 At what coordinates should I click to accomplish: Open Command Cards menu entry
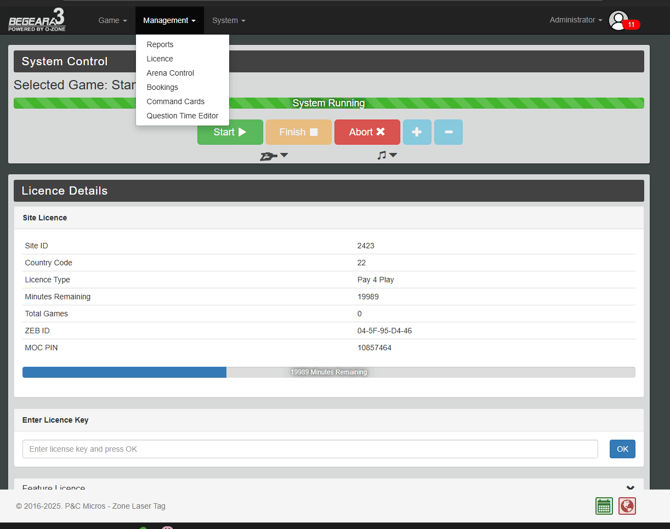click(175, 101)
